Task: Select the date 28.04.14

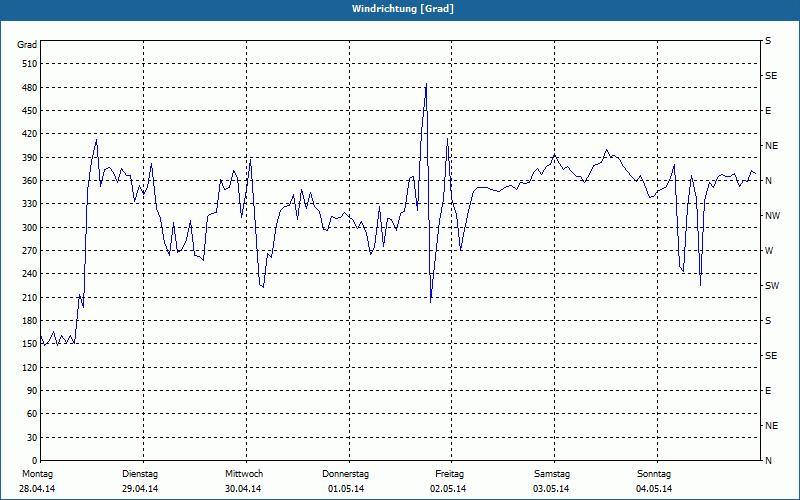Action: coord(37,489)
